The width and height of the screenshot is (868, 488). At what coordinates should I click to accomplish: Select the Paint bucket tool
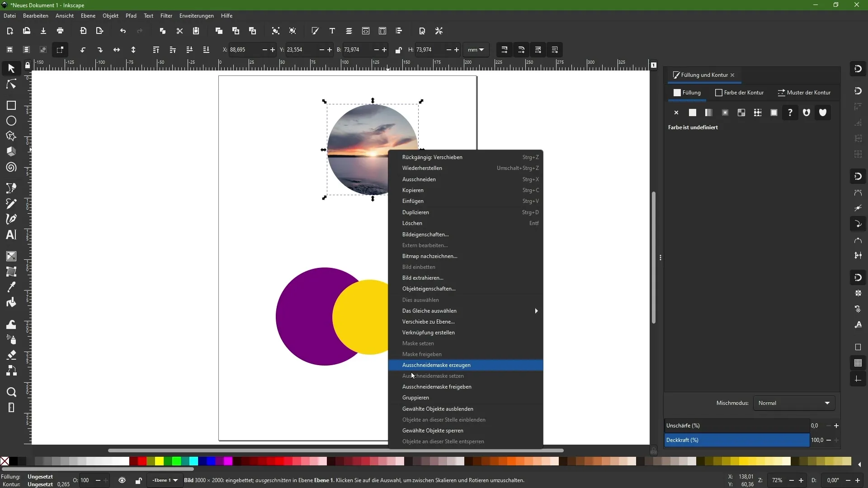(x=11, y=302)
